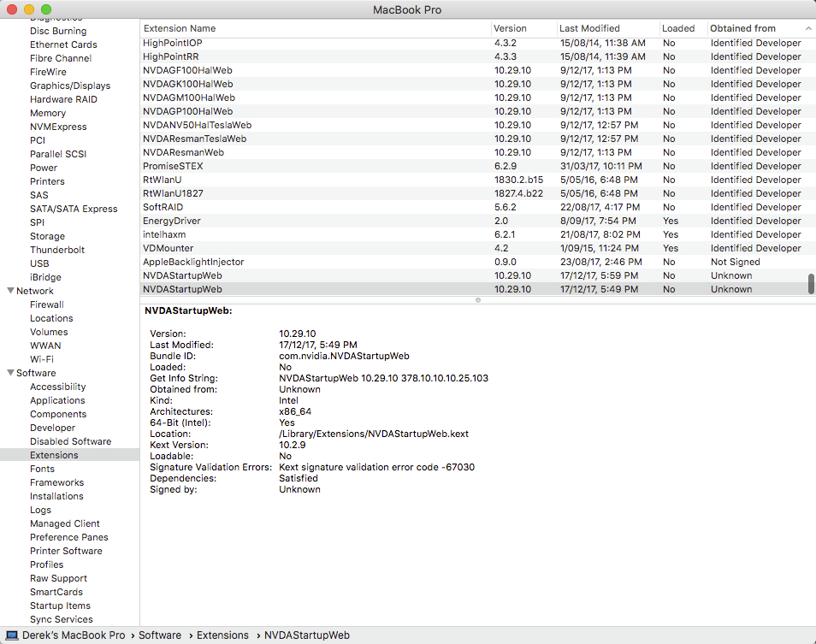Open NVMExpress sidebar entry
The width and height of the screenshot is (816, 644).
pos(58,127)
